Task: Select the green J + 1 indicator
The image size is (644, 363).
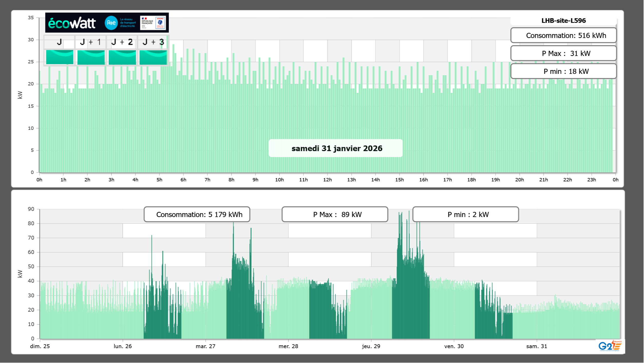Action: 91,57
